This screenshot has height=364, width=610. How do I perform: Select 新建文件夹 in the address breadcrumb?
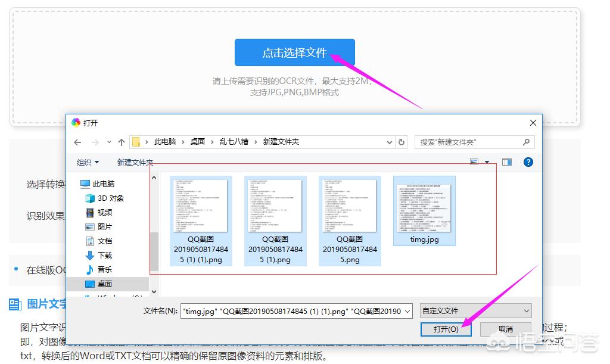point(281,142)
